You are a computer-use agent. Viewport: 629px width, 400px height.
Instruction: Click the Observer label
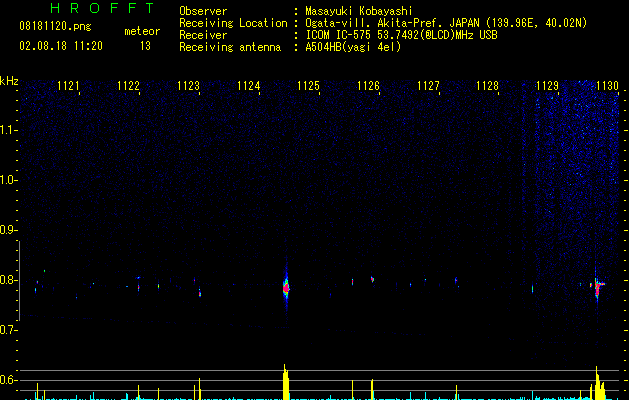pyautogui.click(x=203, y=11)
